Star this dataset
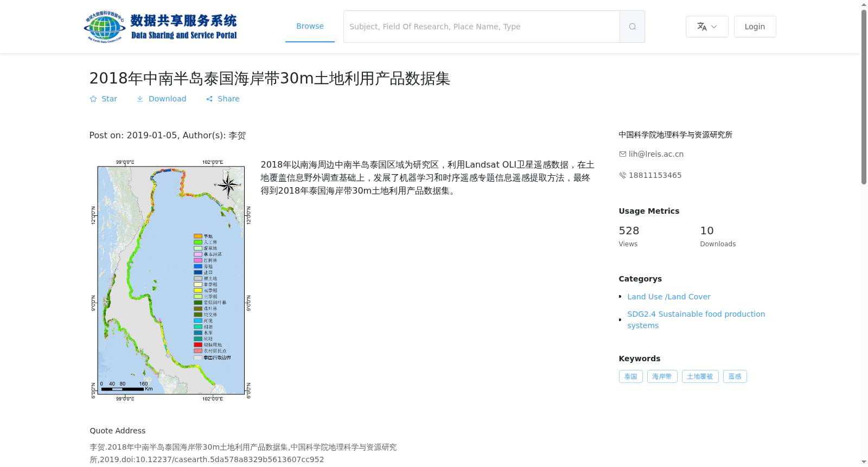868x467 pixels. [104, 99]
